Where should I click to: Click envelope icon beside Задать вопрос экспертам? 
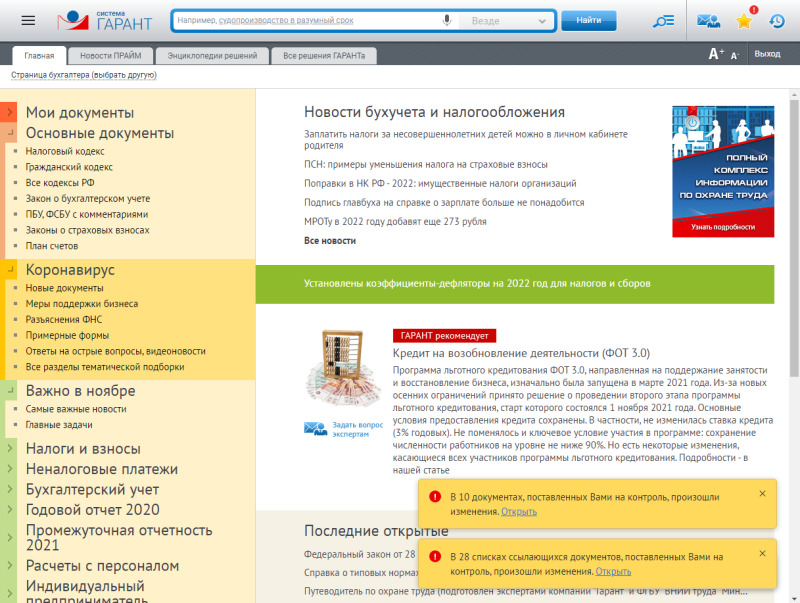(x=315, y=429)
